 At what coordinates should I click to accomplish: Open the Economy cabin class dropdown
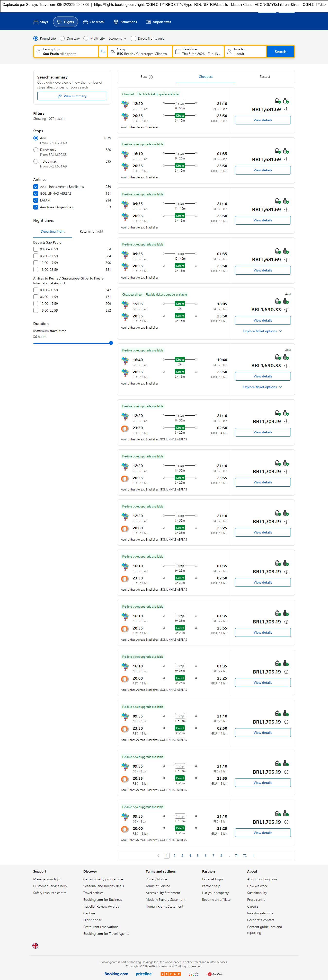coord(117,38)
